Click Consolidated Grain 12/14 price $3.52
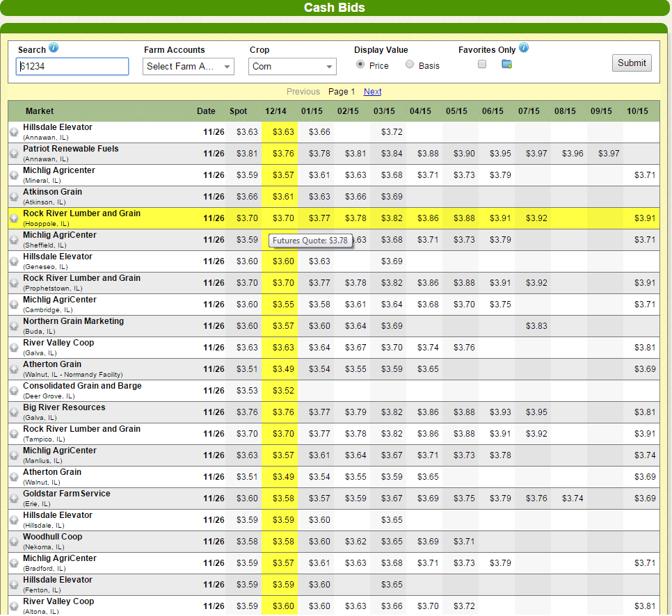The height and width of the screenshot is (616, 672). pos(283,391)
